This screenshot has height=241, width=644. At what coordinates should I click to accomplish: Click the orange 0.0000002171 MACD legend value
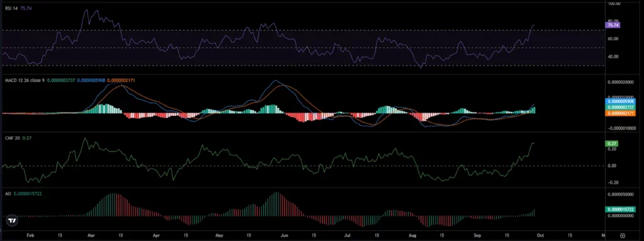click(121, 80)
